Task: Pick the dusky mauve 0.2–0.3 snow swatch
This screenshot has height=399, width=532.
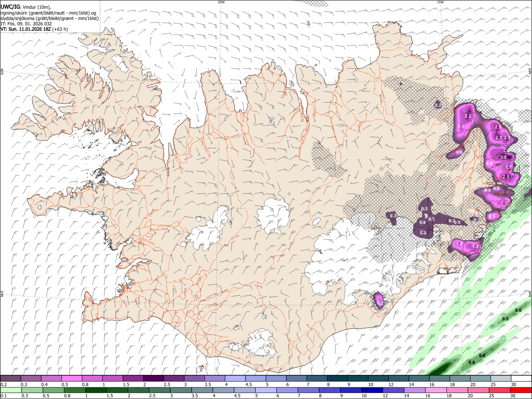Action: 11,379
